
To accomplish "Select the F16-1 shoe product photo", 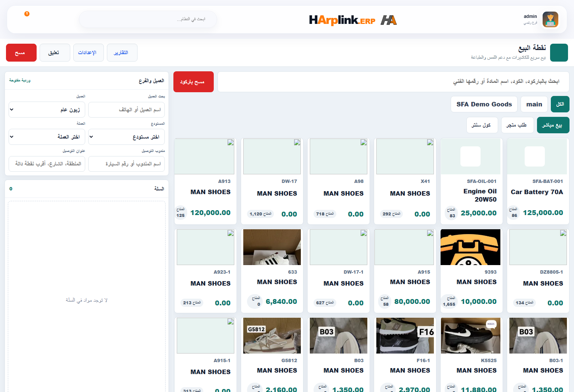I will click(x=405, y=336).
